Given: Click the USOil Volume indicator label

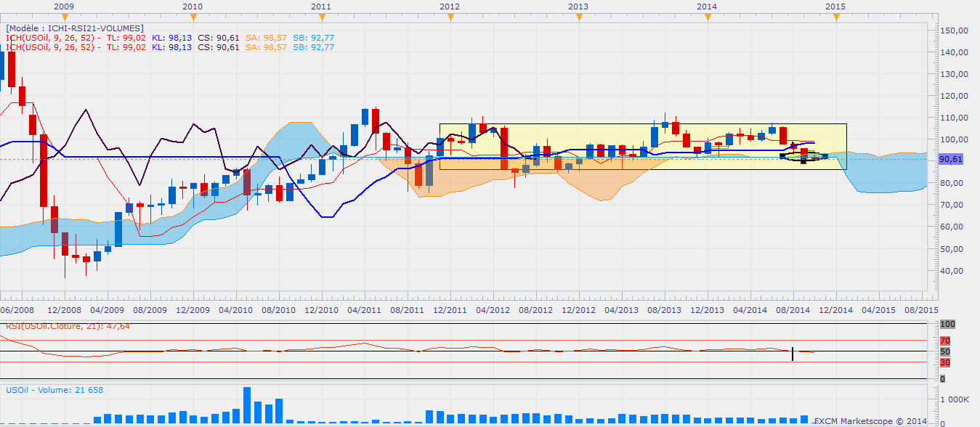Looking at the screenshot, I should coord(54,390).
